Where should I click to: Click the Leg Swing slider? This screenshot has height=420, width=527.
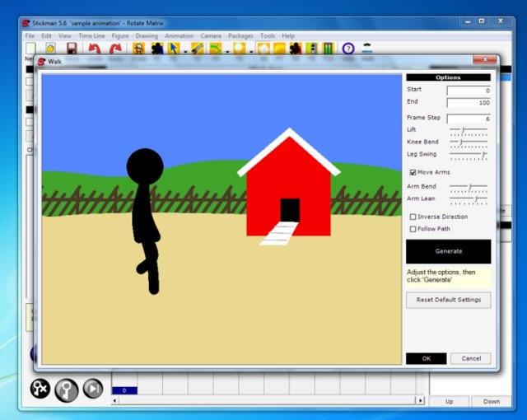(469, 155)
